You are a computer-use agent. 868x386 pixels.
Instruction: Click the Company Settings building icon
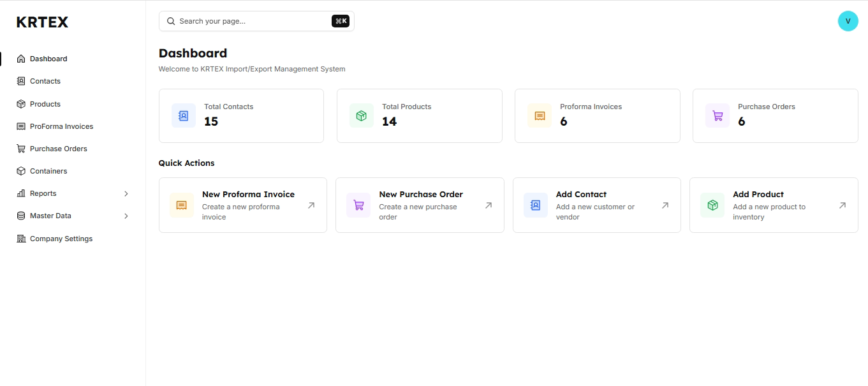(x=21, y=239)
